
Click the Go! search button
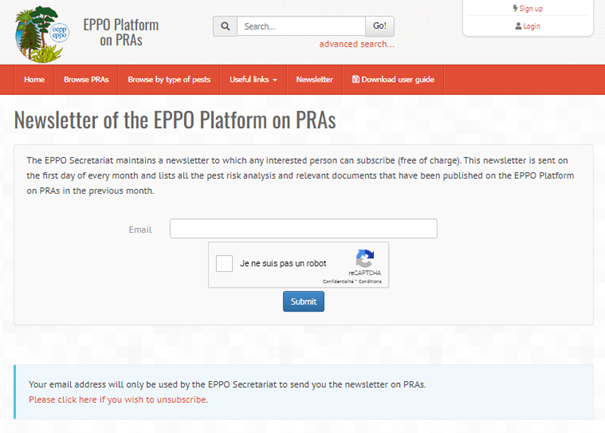pyautogui.click(x=380, y=26)
